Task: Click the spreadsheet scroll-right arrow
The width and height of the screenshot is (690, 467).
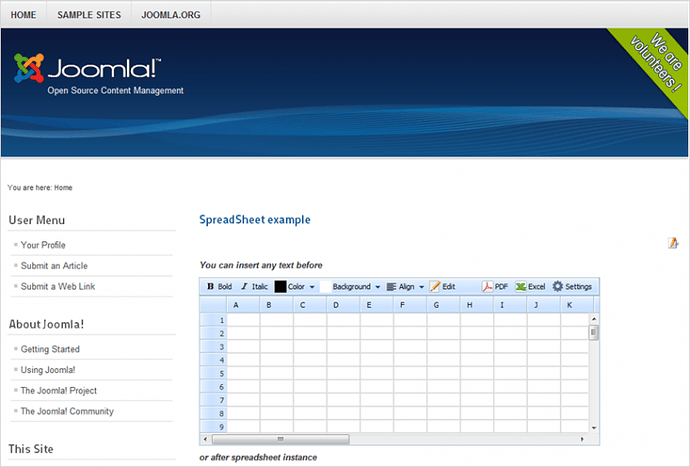Action: (582, 439)
